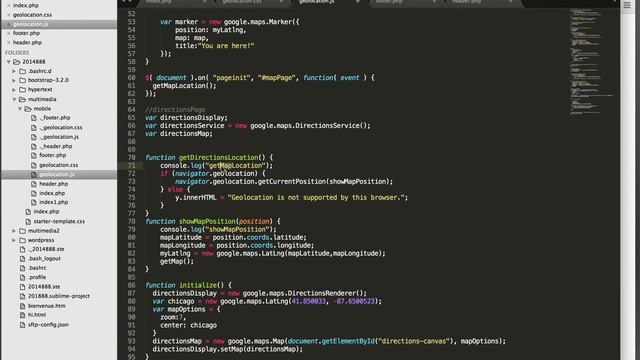Click the wordpress folder icon

(x=22, y=240)
